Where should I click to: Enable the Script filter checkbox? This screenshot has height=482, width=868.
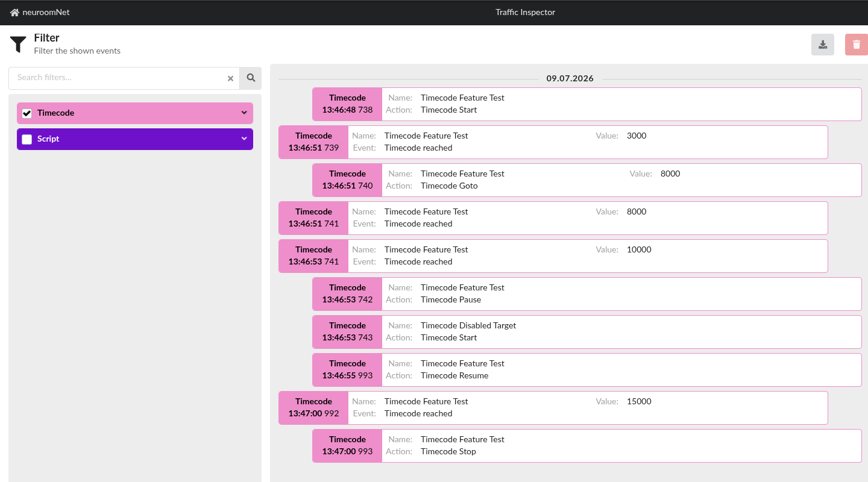(27, 139)
